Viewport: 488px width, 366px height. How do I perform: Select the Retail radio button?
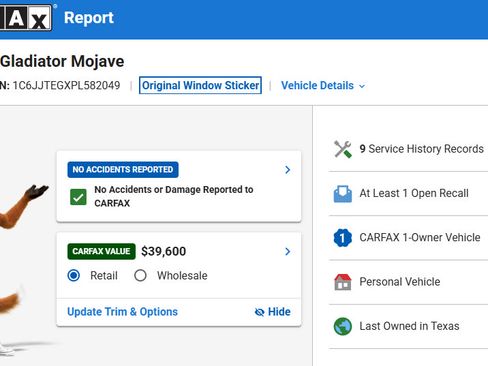(74, 276)
